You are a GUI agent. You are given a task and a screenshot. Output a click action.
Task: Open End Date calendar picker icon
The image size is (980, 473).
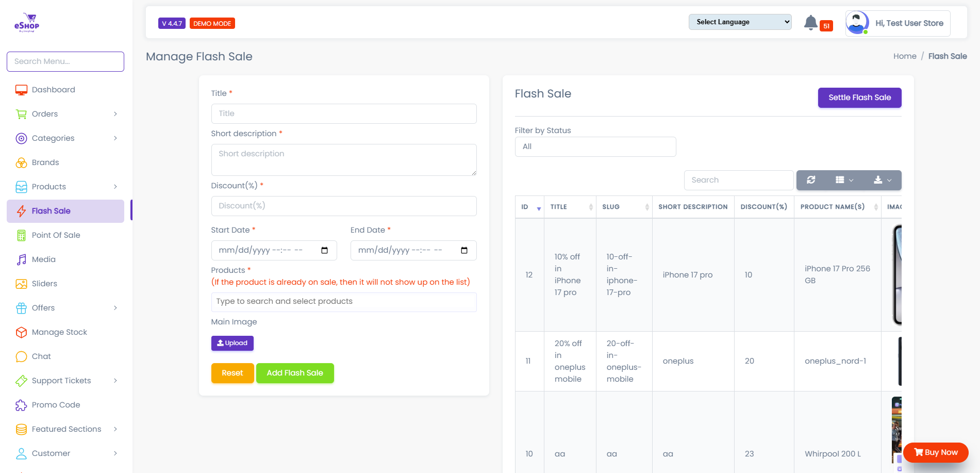click(464, 250)
